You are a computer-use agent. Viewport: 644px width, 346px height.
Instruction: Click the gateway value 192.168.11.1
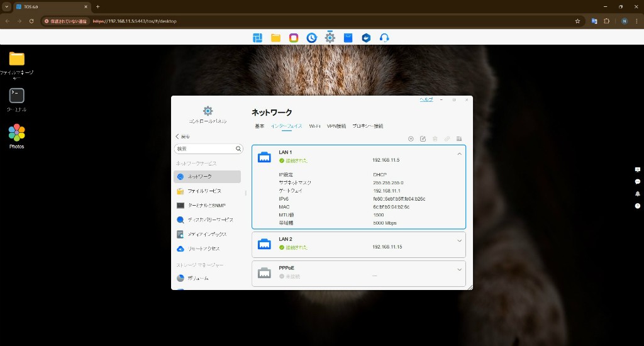(387, 191)
